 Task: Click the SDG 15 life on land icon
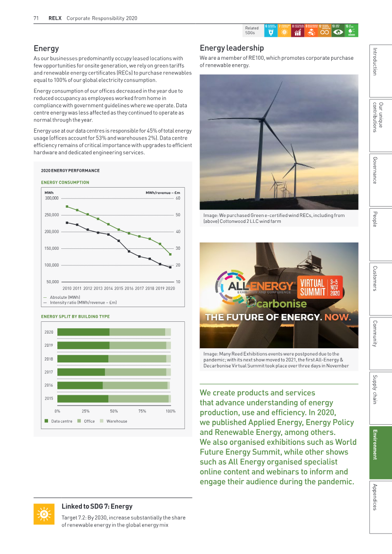point(351,30)
